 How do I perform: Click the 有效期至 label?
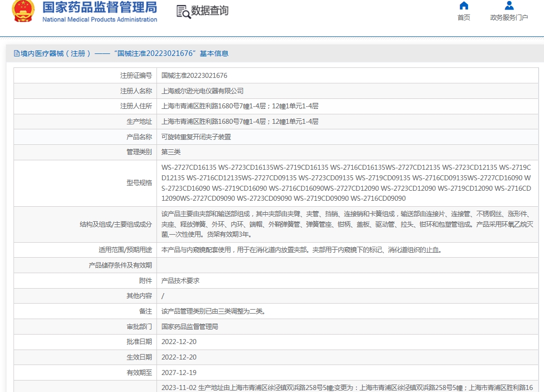139,373
